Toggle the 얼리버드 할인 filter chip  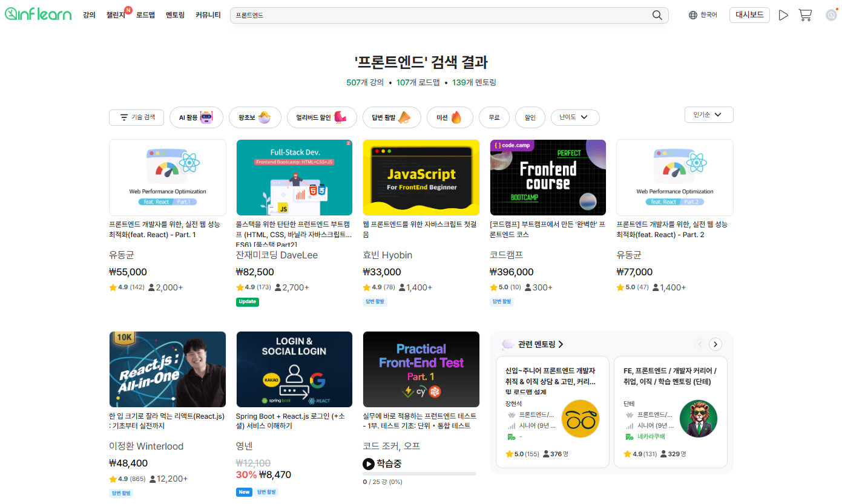(x=322, y=117)
